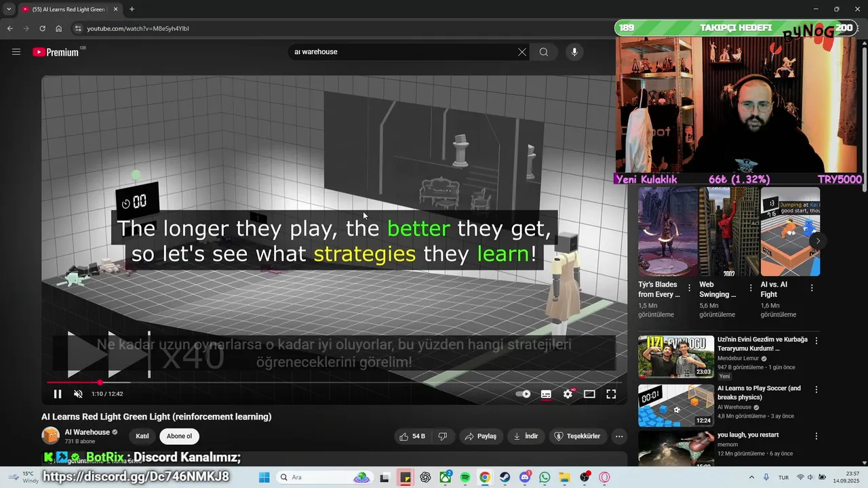Share the video via Paylaş
Image resolution: width=868 pixels, height=488 pixels.
(x=480, y=436)
